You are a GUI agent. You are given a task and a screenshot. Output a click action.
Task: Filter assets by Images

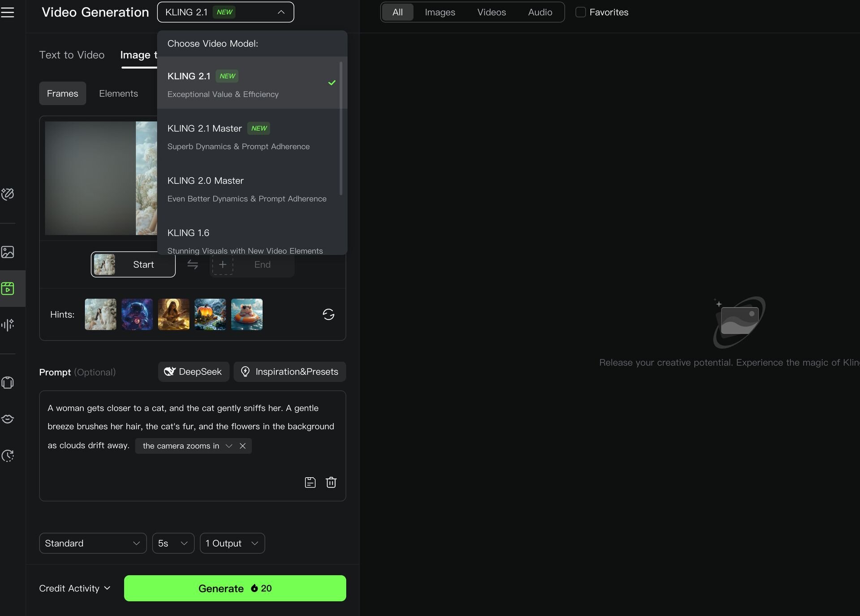coord(440,12)
